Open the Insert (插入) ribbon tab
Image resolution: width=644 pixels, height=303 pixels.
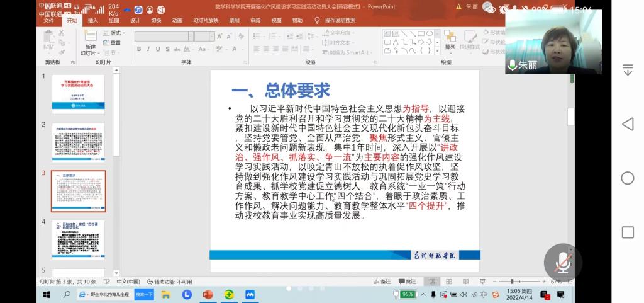(92, 20)
